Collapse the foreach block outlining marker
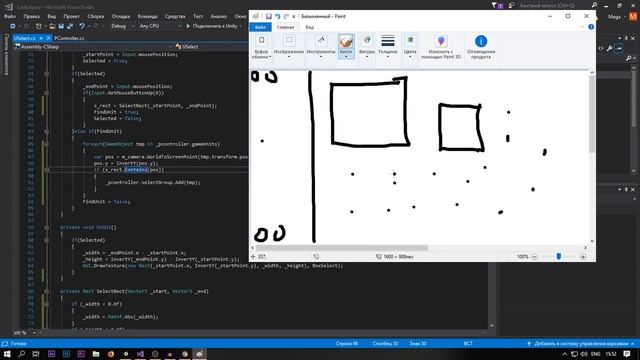The width and height of the screenshot is (640, 360). coord(47,144)
